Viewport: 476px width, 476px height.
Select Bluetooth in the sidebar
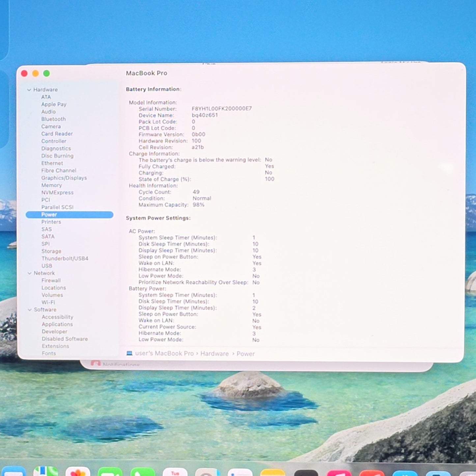click(x=53, y=119)
